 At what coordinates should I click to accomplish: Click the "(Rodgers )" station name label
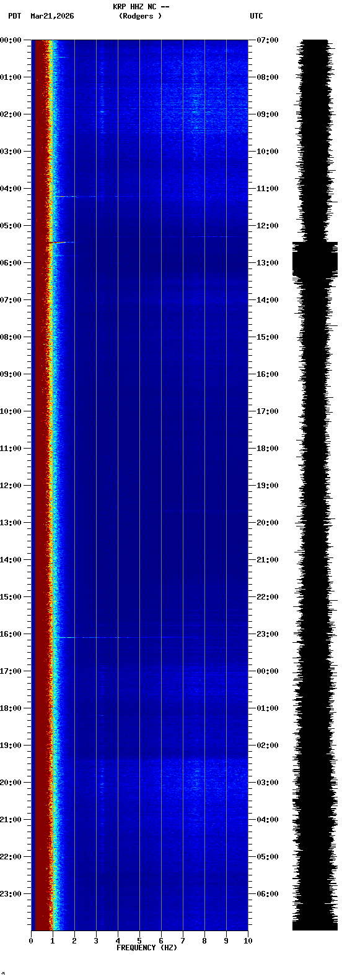pos(140,16)
